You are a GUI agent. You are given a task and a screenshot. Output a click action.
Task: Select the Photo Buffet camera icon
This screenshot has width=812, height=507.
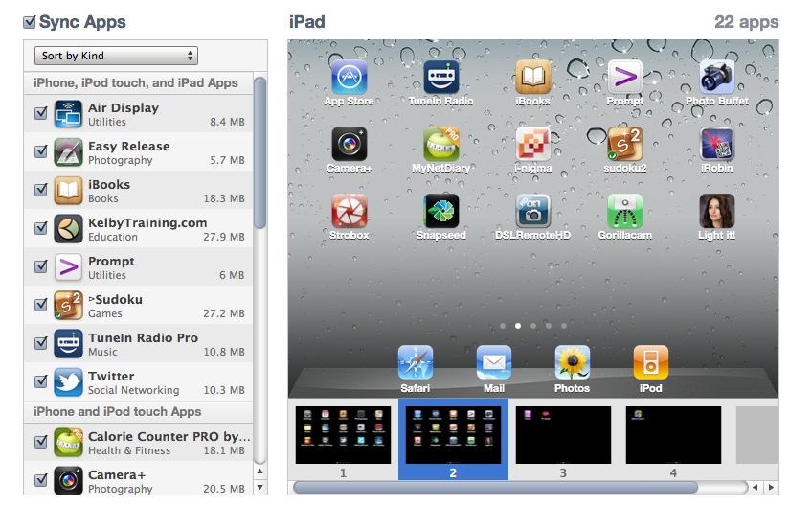[716, 77]
